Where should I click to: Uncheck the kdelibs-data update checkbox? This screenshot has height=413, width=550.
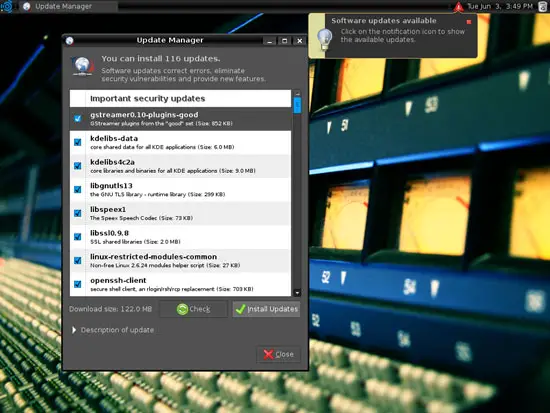click(78, 142)
